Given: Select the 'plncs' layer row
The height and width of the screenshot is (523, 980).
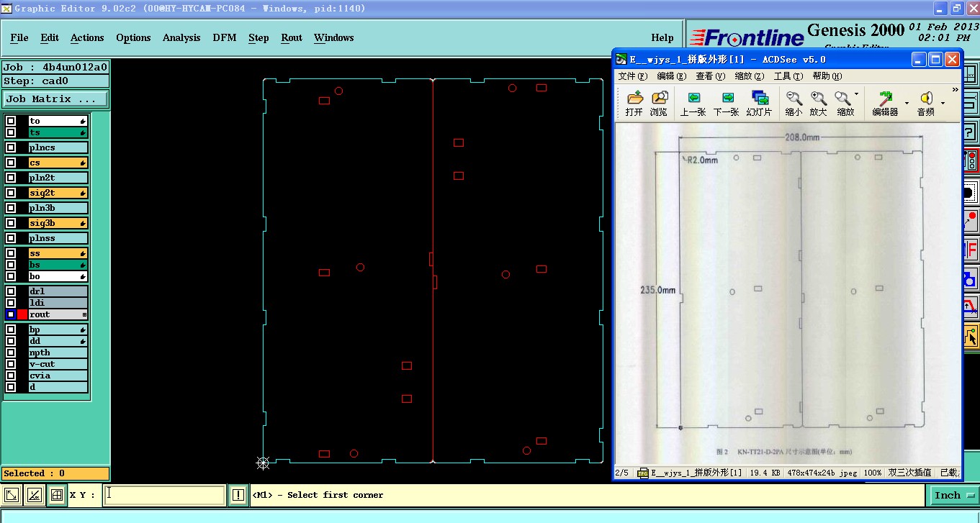Looking at the screenshot, I should point(58,147).
